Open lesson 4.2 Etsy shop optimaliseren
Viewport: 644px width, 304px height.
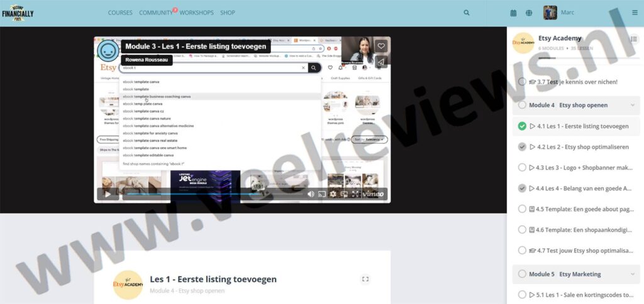[x=583, y=147]
